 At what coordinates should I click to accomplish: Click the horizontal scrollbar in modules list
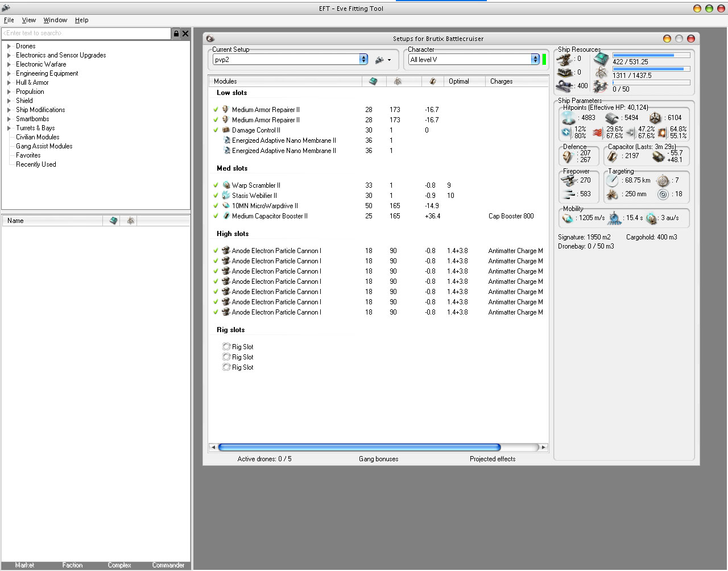point(359,448)
